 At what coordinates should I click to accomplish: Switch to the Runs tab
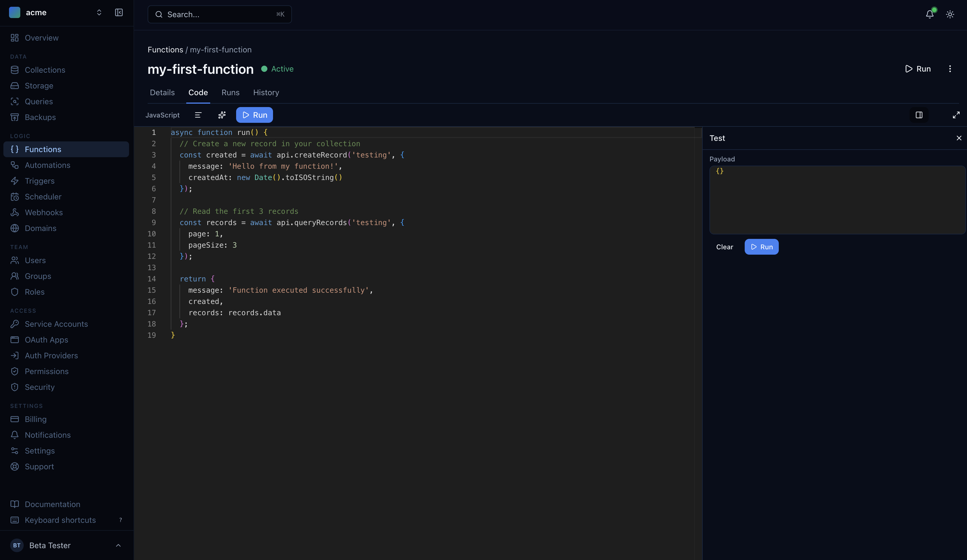230,92
